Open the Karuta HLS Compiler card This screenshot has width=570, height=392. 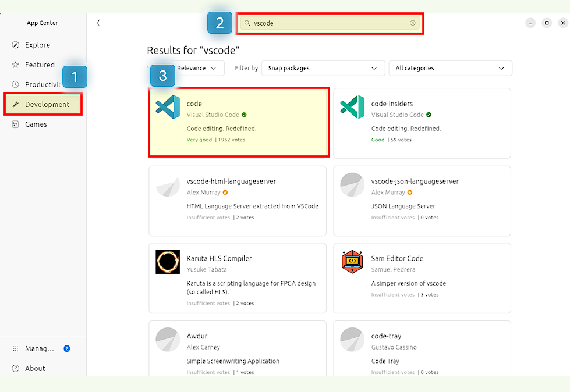(238, 278)
